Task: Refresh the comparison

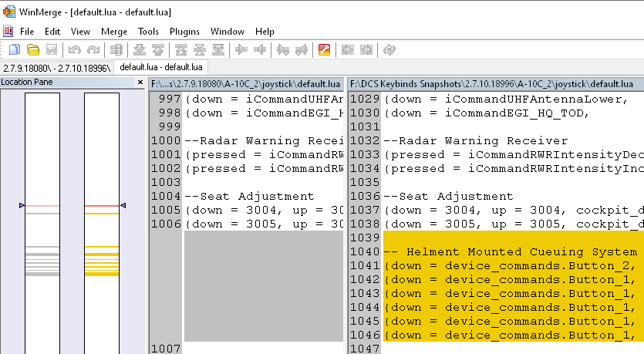Action: (389, 50)
